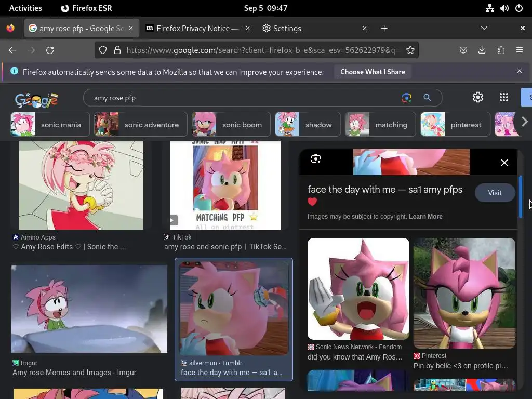Open silvermun Tumblr image result
The width and height of the screenshot is (532, 399).
[234, 309]
